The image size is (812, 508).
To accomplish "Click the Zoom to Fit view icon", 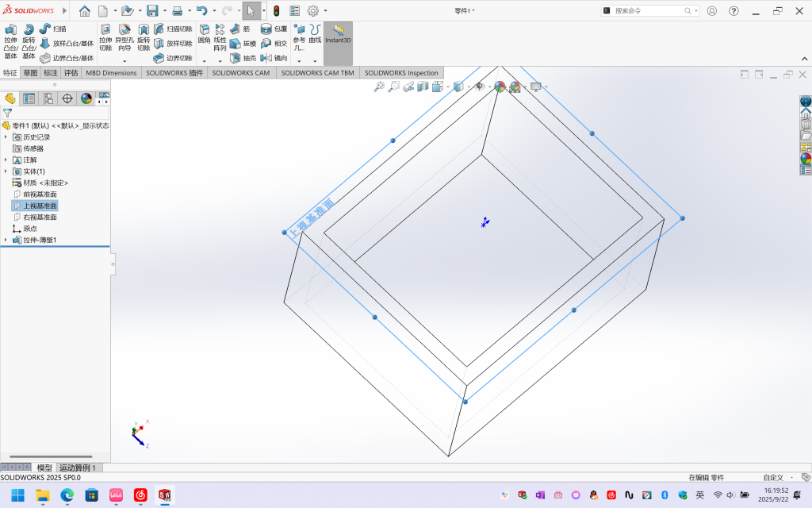I will click(380, 87).
